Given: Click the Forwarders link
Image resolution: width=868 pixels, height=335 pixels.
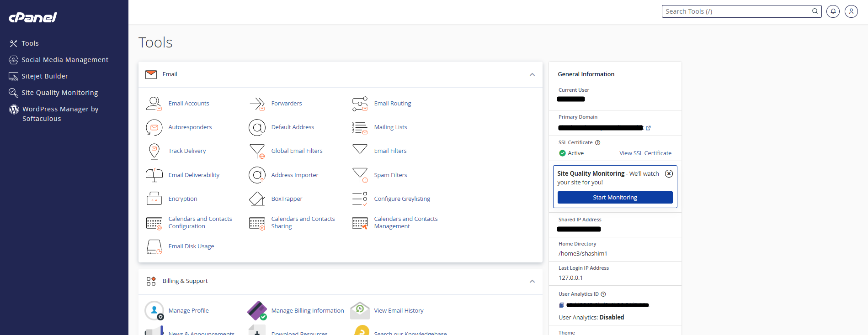Looking at the screenshot, I should (287, 104).
